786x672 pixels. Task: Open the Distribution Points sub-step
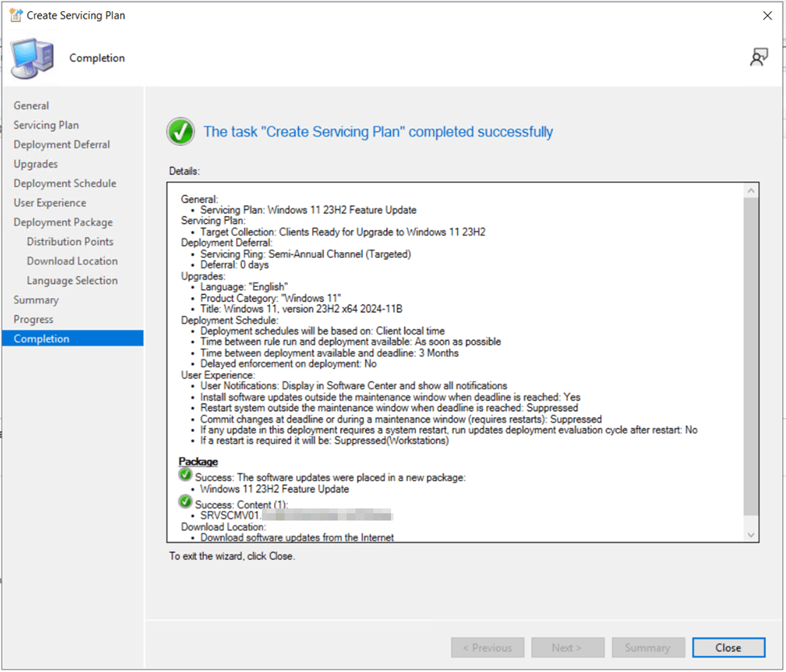70,242
